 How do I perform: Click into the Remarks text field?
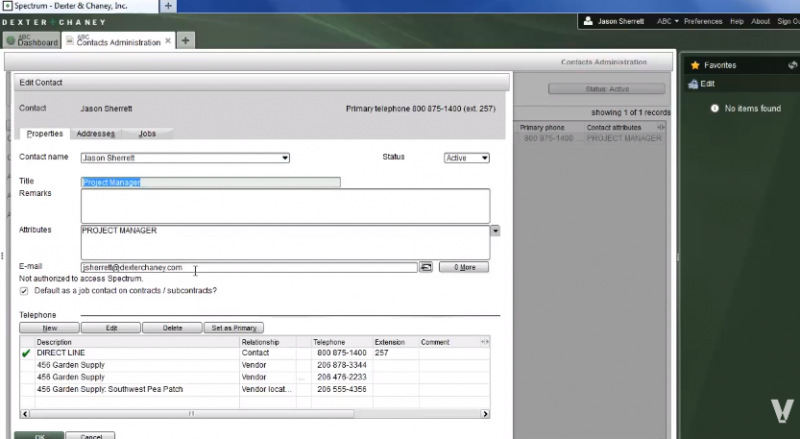click(285, 206)
